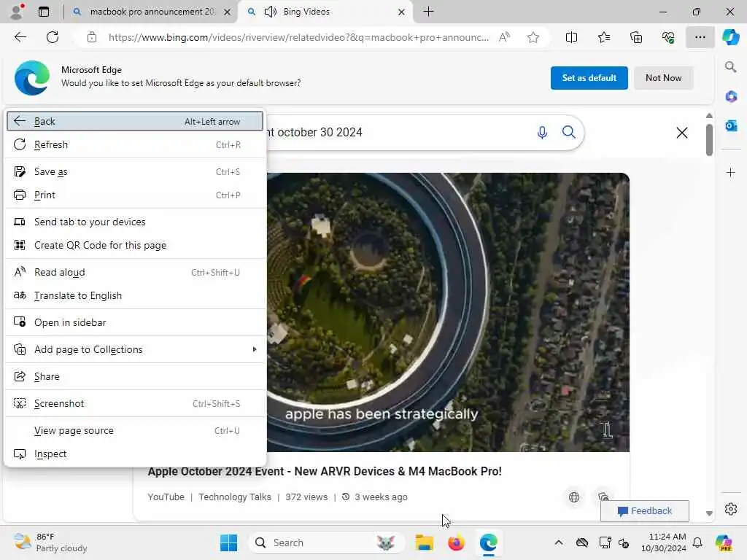Click the Feedback button
The width and height of the screenshot is (747, 560).
pos(645,511)
